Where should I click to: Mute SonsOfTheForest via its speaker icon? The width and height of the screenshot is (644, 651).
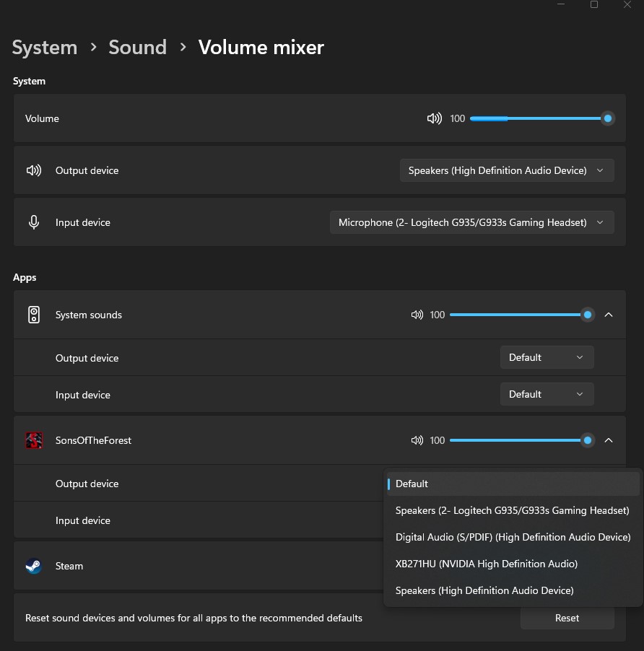tap(417, 440)
